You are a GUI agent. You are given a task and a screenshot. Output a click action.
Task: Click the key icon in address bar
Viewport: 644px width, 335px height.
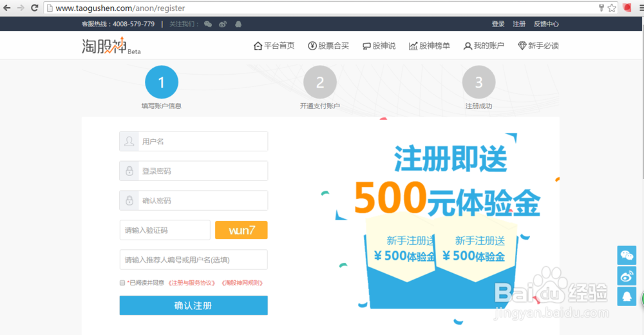point(601,8)
